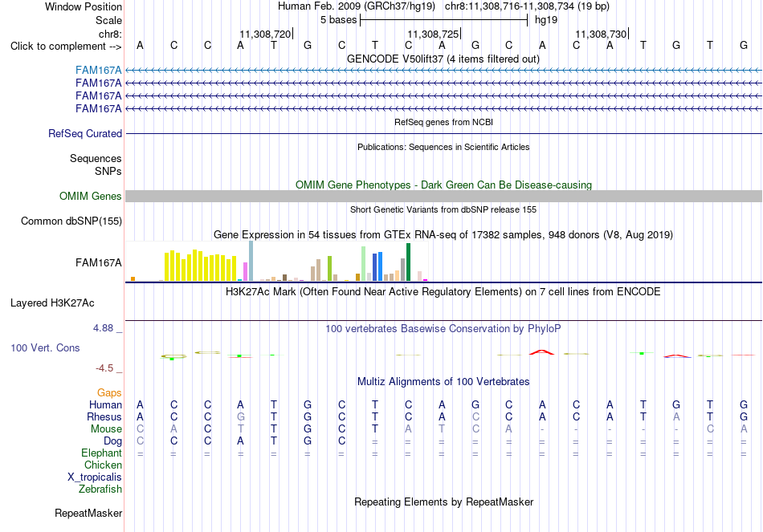This screenshot has height=532, width=763.
Task: Click the 'RefSeq genes from NCBI' title
Action: click(443, 122)
